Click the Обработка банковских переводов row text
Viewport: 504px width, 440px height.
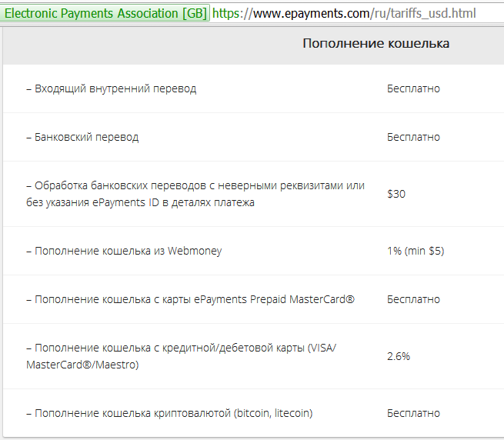pos(195,194)
